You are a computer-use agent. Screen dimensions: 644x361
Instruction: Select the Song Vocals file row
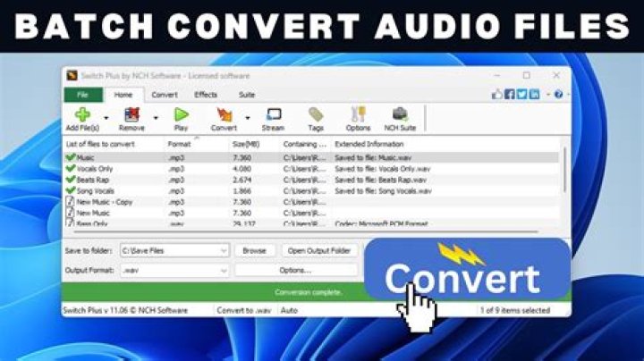tap(311, 190)
